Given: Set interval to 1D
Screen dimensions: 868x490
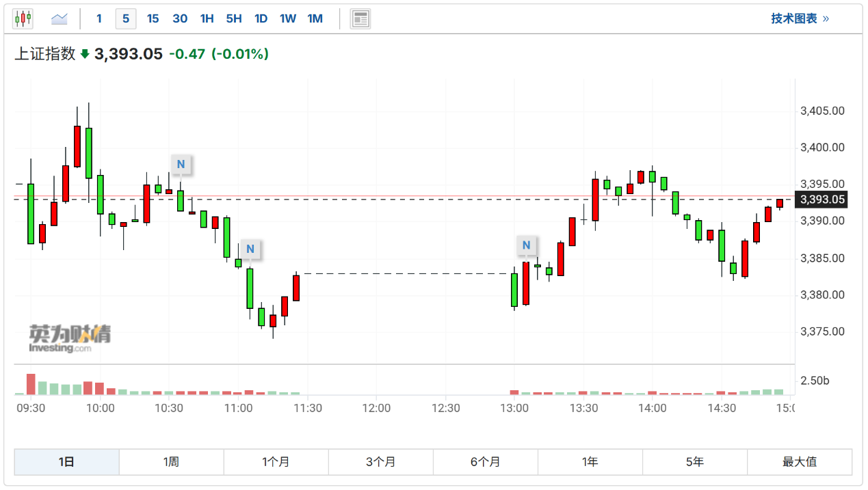Looking at the screenshot, I should [x=261, y=18].
